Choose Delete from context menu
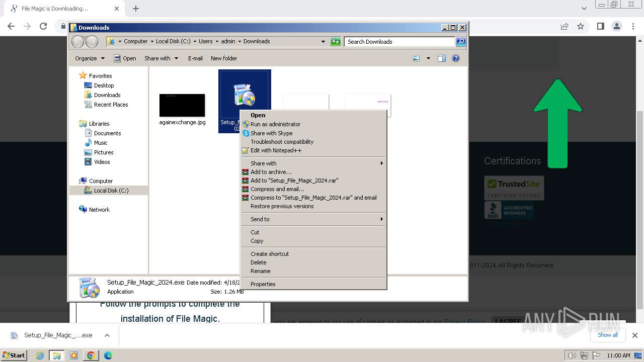Screen dimensions: 644x362 click(259, 262)
